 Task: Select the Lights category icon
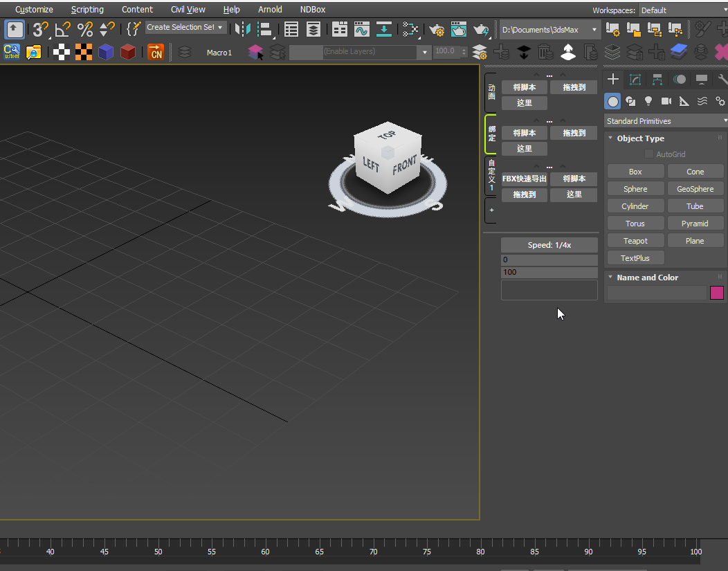[648, 101]
